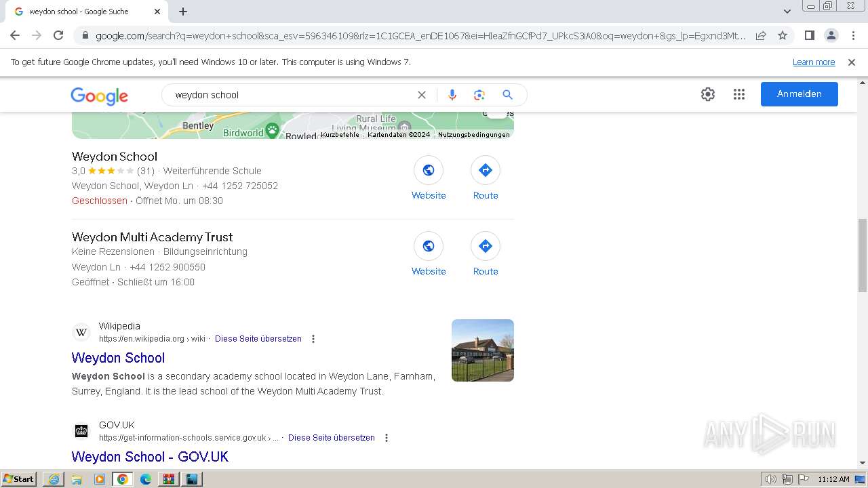Edit the weydon school search field
Image resolution: width=868 pixels, height=488 pixels.
[x=292, y=95]
